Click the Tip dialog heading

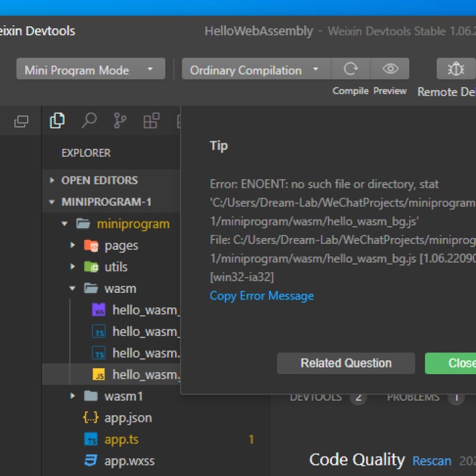[x=219, y=146]
